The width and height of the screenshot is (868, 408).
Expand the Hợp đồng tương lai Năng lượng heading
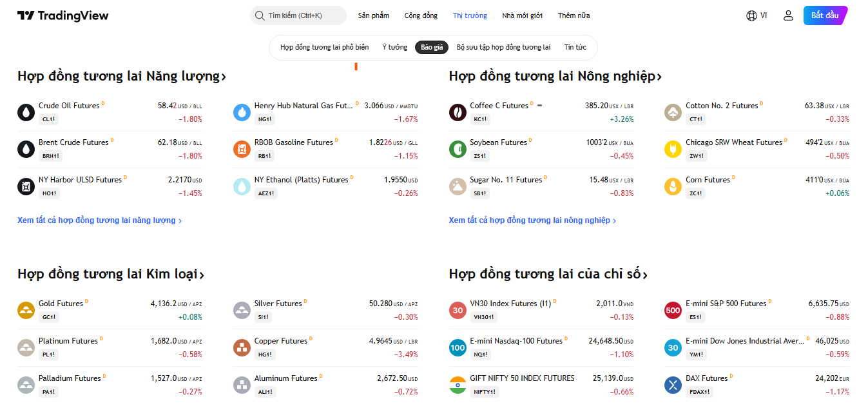click(x=122, y=77)
